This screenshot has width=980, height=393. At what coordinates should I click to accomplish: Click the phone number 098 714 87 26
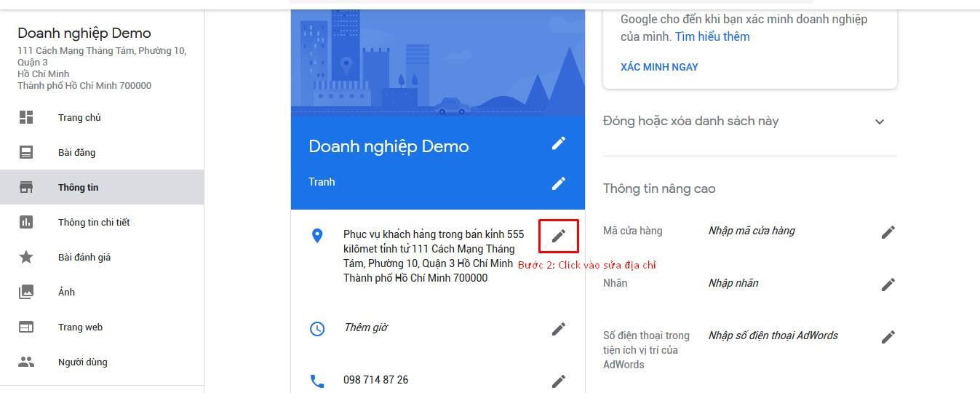coord(375,380)
